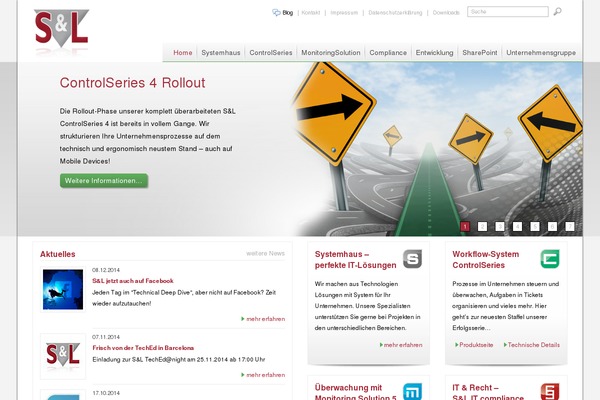Viewport: 600px width, 400px height.
Task: Open the red IT compliance icon
Action: tap(550, 392)
